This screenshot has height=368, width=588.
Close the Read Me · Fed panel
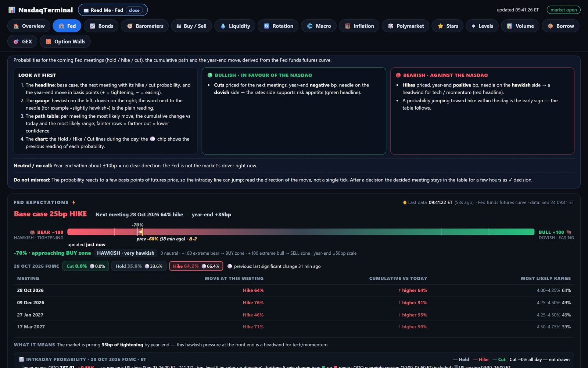point(134,10)
